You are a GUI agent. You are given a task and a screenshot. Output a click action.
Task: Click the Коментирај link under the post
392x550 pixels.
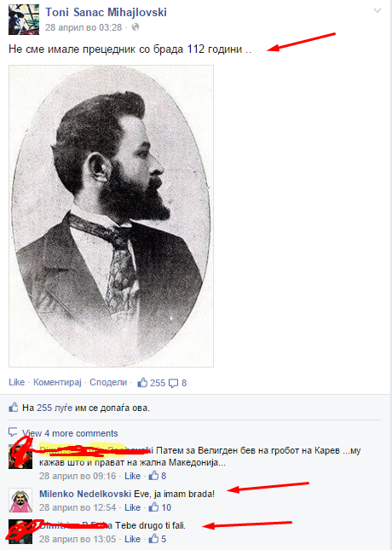(x=57, y=382)
